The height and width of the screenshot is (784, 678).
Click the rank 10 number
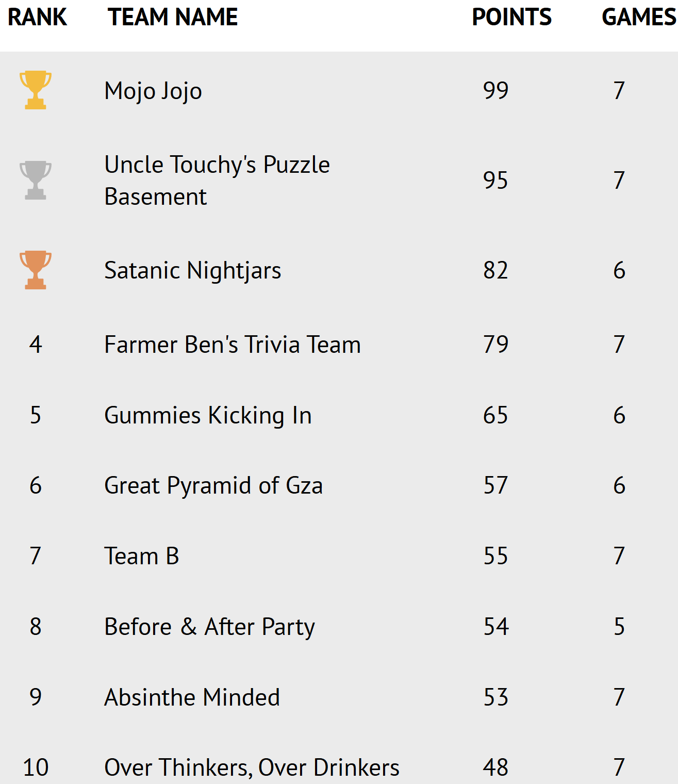36,767
